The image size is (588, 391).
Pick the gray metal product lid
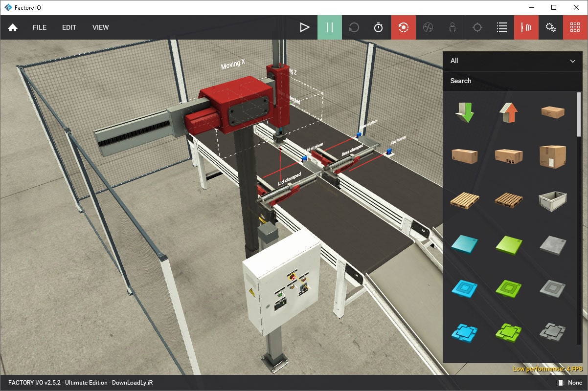point(553,332)
